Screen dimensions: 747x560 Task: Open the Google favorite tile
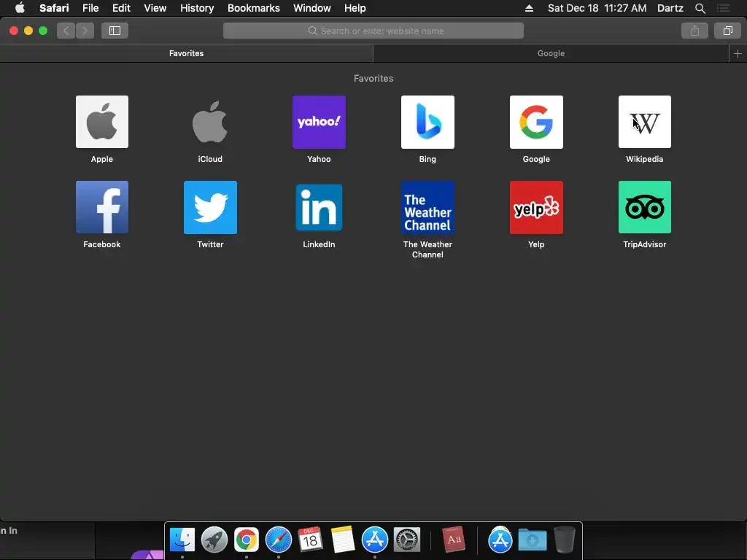pyautogui.click(x=536, y=122)
